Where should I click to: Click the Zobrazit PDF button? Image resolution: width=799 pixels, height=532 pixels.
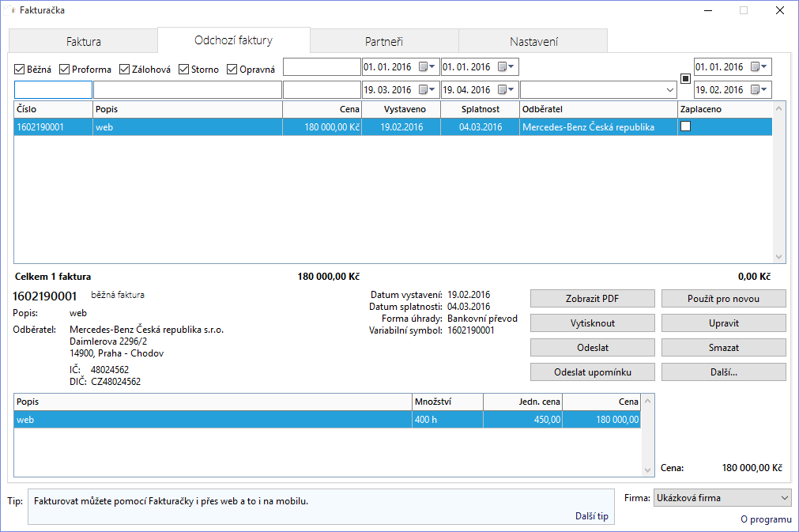pyautogui.click(x=592, y=299)
